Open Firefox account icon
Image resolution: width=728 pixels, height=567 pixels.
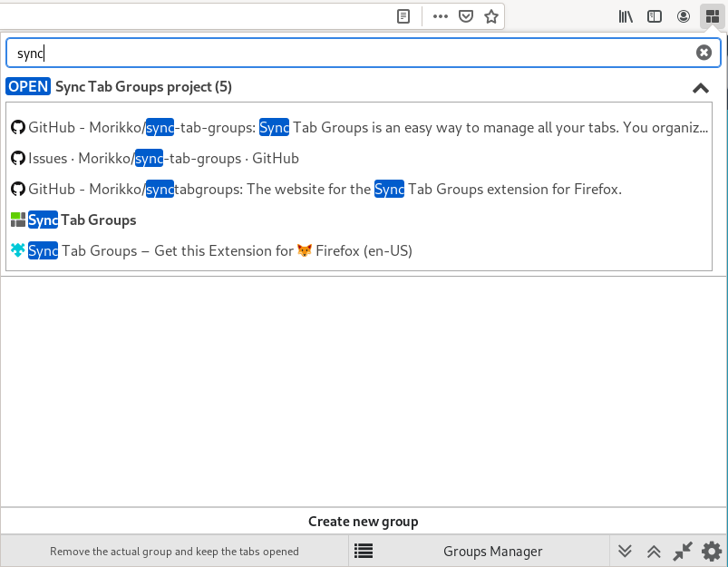(x=683, y=16)
